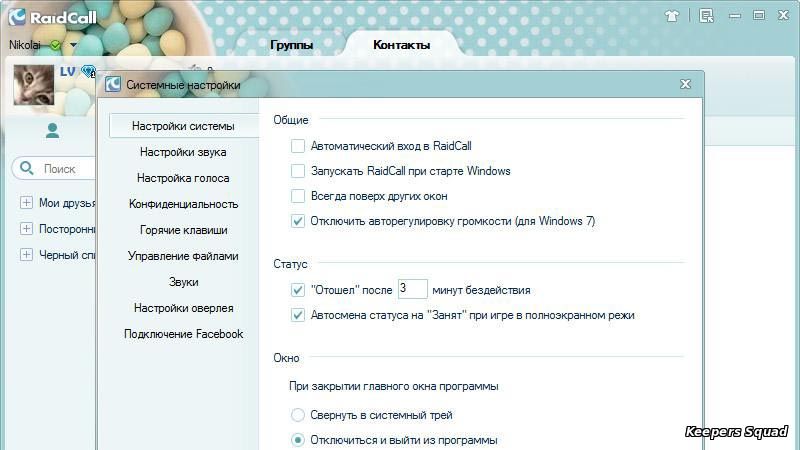Open Звуки section
The width and height of the screenshot is (800, 450).
coord(183,282)
